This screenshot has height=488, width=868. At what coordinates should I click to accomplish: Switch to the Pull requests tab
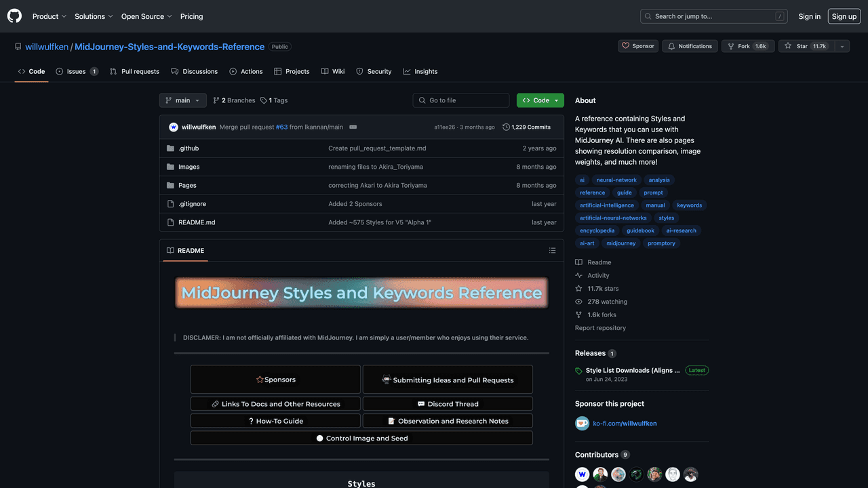pyautogui.click(x=134, y=71)
